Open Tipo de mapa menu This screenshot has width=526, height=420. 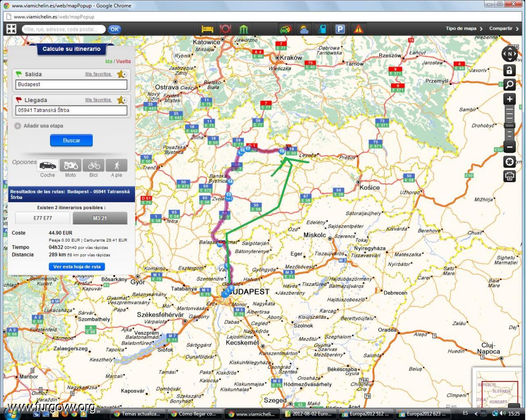tap(464, 28)
